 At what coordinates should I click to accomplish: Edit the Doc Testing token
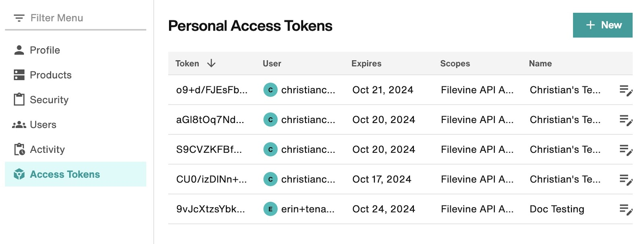pyautogui.click(x=626, y=209)
